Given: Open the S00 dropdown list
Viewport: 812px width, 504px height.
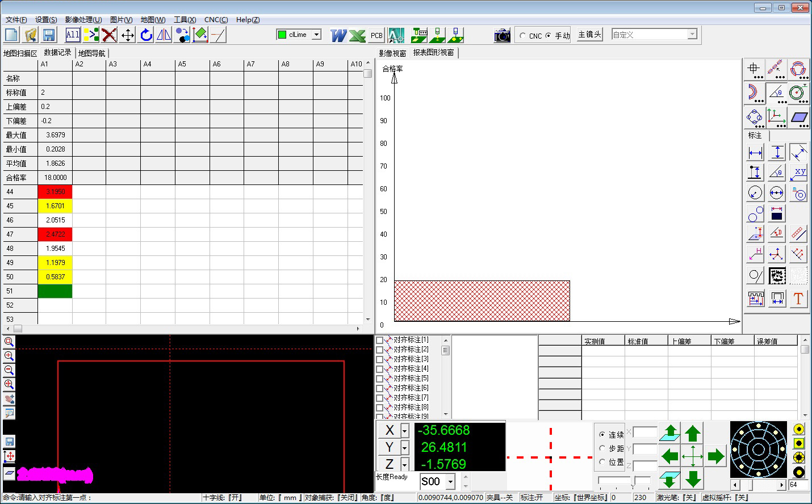Looking at the screenshot, I should click(450, 482).
